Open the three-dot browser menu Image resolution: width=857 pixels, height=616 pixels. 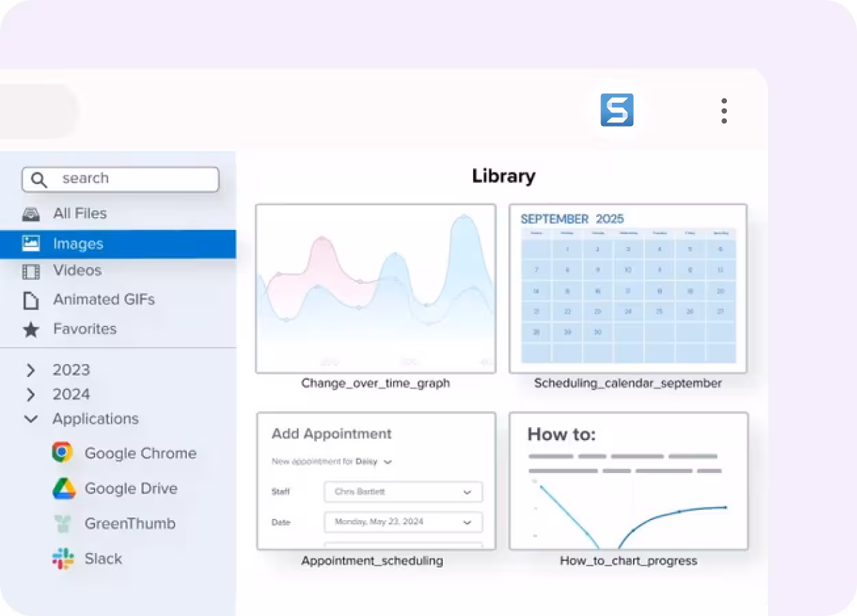tap(724, 111)
